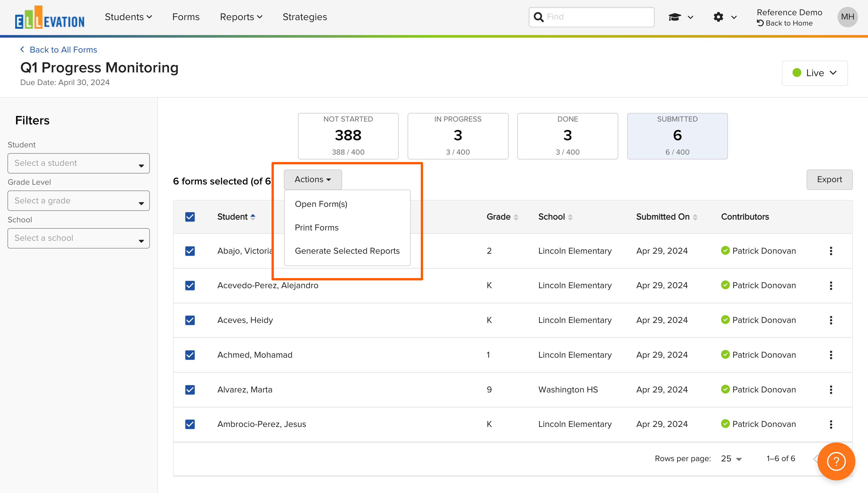Image resolution: width=868 pixels, height=493 pixels.
Task: Click green status dot on Live
Action: (797, 73)
